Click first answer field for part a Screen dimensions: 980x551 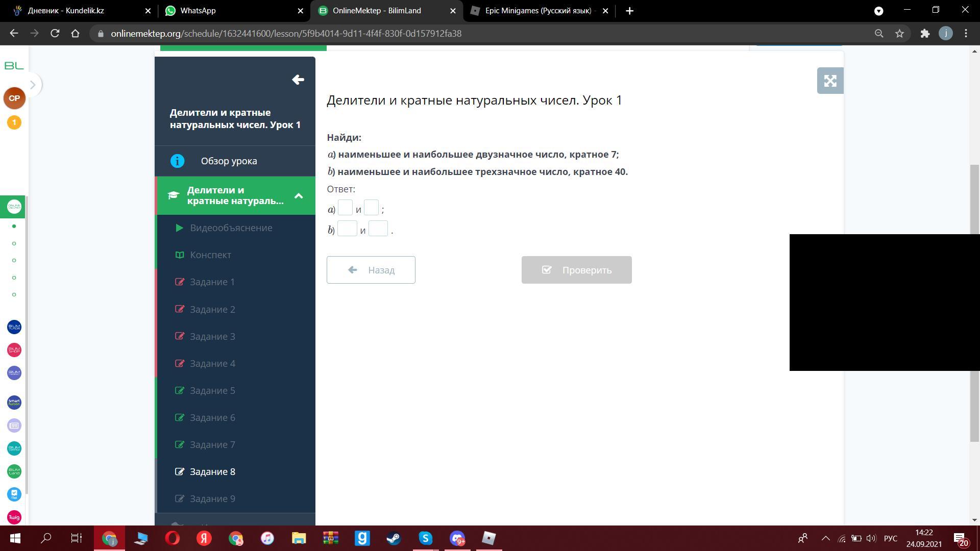(x=345, y=208)
